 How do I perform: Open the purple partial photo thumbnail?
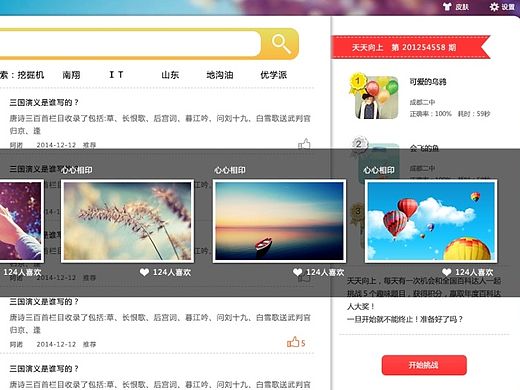point(21,221)
